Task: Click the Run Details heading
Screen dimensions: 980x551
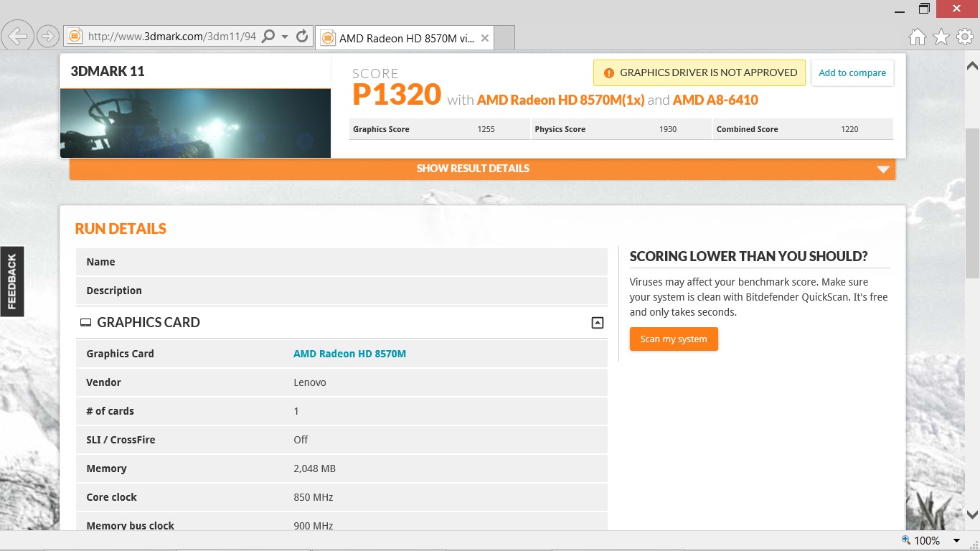Action: click(x=121, y=229)
